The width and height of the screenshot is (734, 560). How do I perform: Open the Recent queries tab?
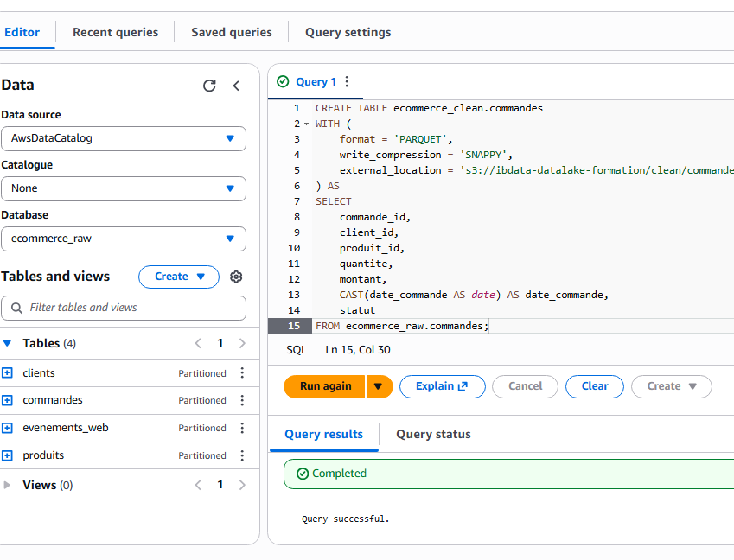pyautogui.click(x=116, y=32)
